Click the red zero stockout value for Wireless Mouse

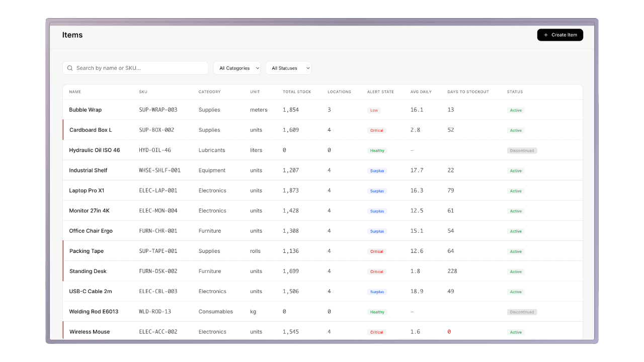449,332
